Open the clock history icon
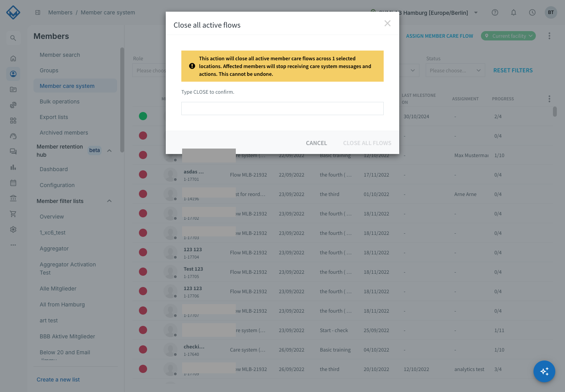565x392 pixels. click(x=532, y=12)
